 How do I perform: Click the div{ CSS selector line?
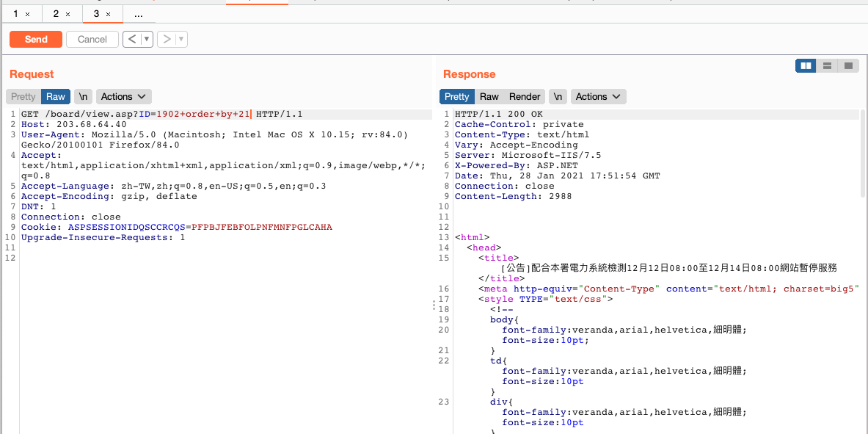pos(502,401)
